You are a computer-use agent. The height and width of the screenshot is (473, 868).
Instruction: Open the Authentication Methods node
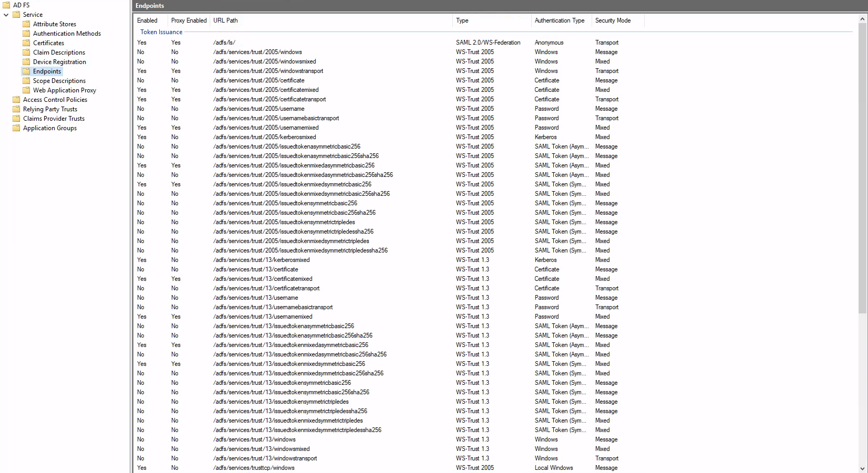(x=67, y=33)
